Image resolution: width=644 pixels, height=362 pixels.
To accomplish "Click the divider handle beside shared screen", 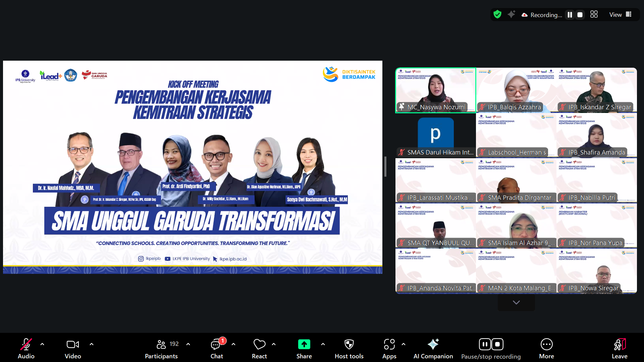I will (385, 167).
